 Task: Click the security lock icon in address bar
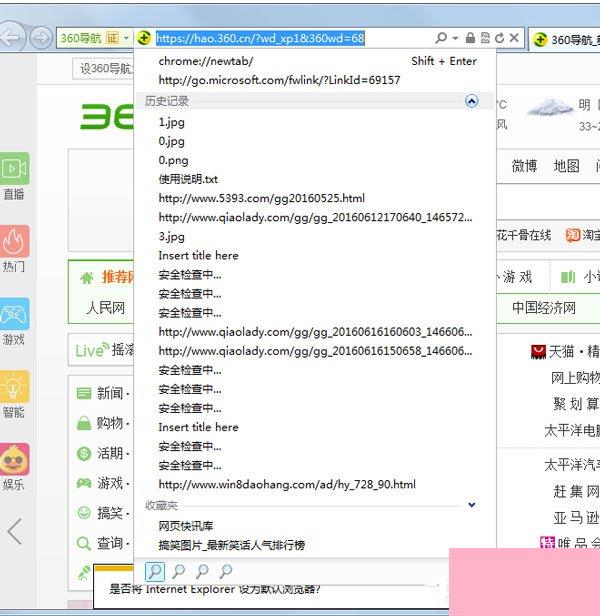(x=470, y=38)
